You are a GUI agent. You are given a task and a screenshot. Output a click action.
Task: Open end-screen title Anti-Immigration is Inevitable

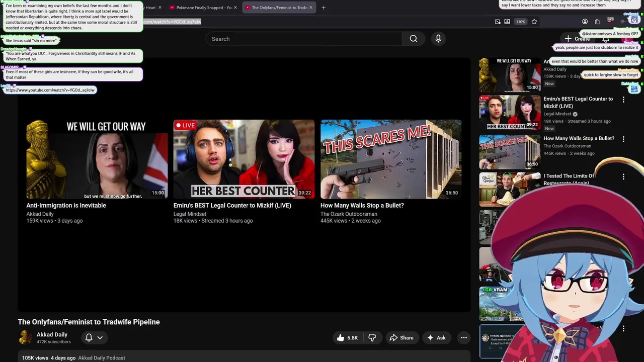(66, 205)
